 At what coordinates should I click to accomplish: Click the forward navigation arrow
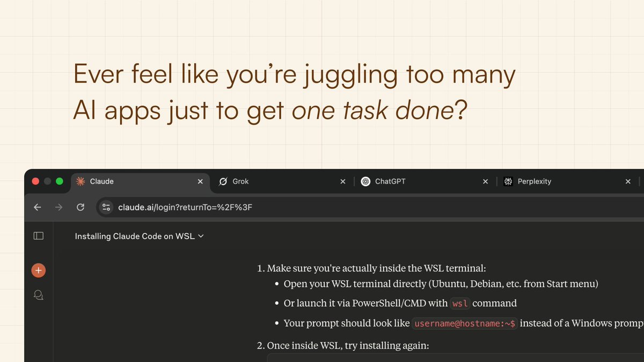pyautogui.click(x=59, y=207)
